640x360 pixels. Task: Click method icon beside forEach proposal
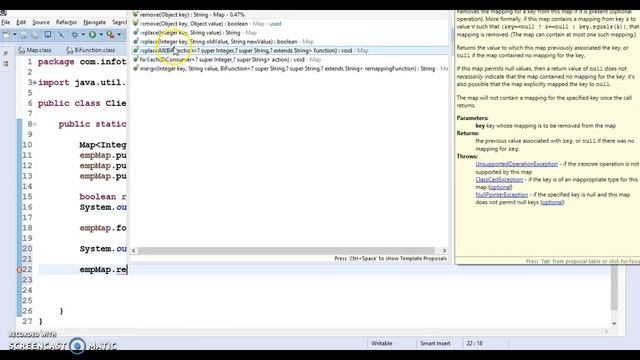[136, 60]
